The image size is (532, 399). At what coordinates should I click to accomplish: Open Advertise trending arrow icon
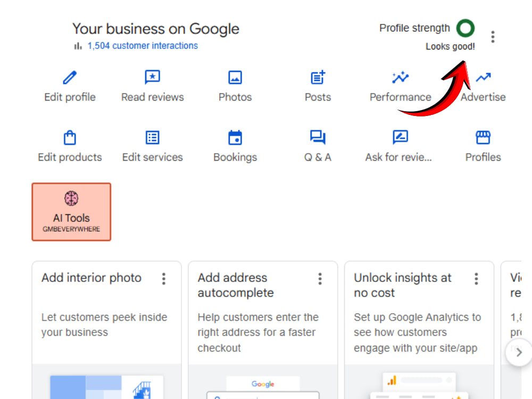483,78
